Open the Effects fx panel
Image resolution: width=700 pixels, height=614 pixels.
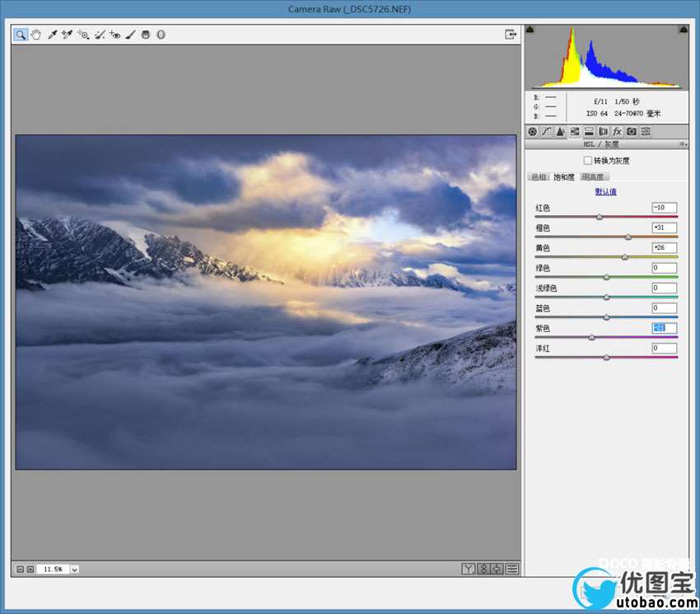[x=618, y=132]
